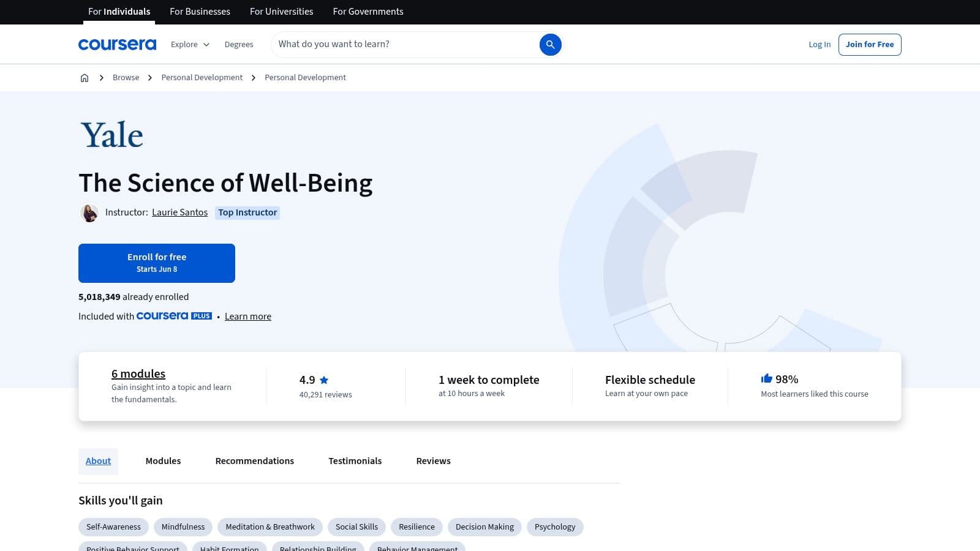Open the 6 modules link
980x551 pixels.
click(138, 373)
